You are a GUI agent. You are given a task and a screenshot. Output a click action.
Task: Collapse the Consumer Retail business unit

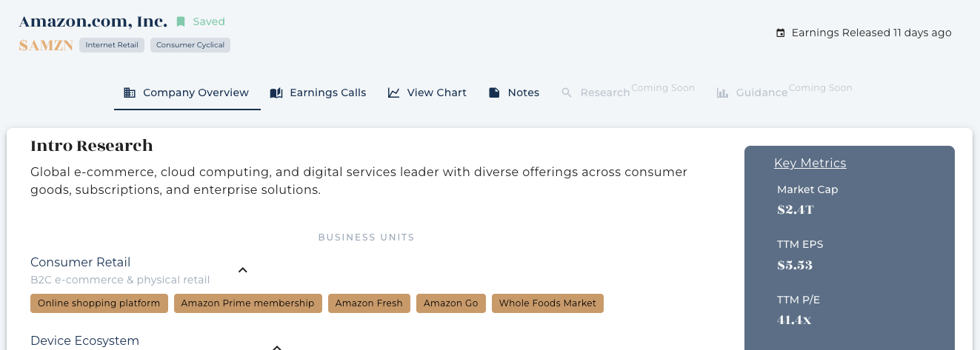pyautogui.click(x=242, y=270)
